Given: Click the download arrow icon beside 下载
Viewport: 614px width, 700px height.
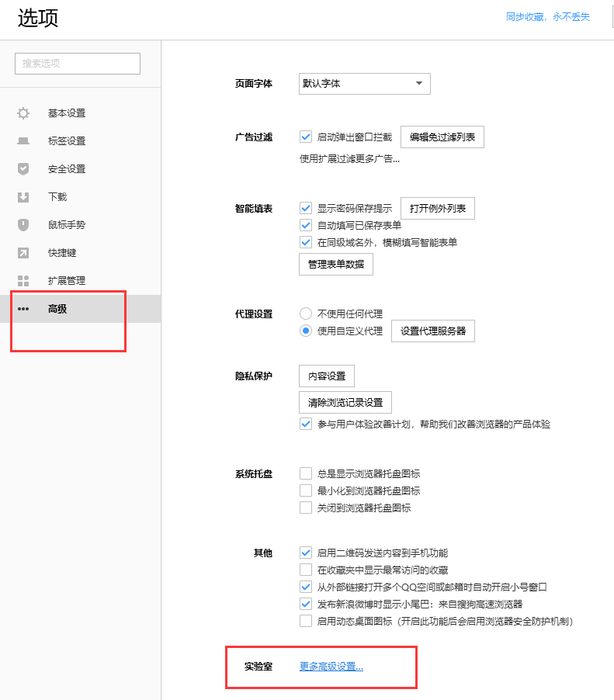Looking at the screenshot, I should pyautogui.click(x=23, y=197).
